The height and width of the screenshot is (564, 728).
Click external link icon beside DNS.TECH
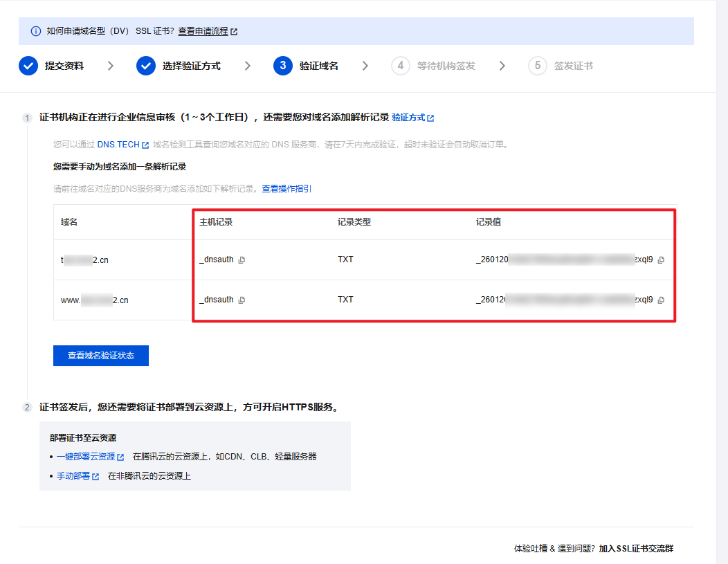pyautogui.click(x=145, y=145)
